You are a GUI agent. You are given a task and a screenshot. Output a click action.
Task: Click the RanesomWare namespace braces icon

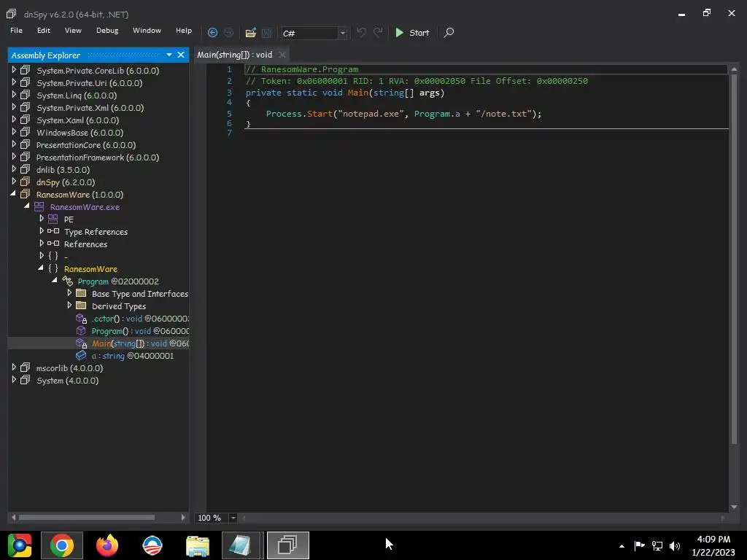53,268
